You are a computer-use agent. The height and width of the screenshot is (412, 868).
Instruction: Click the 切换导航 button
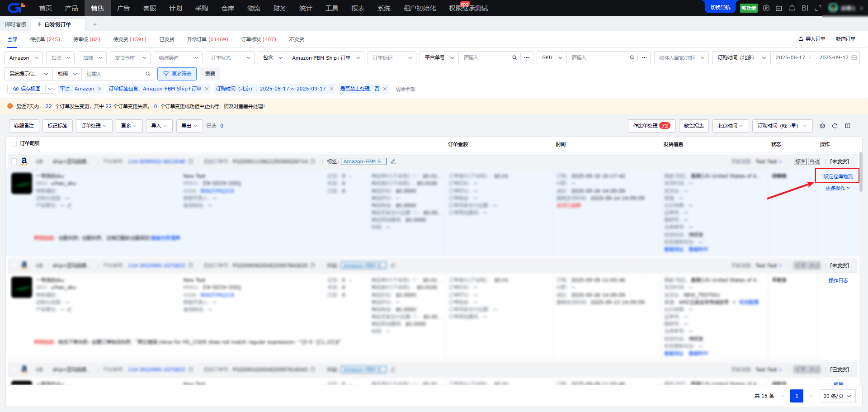721,8
